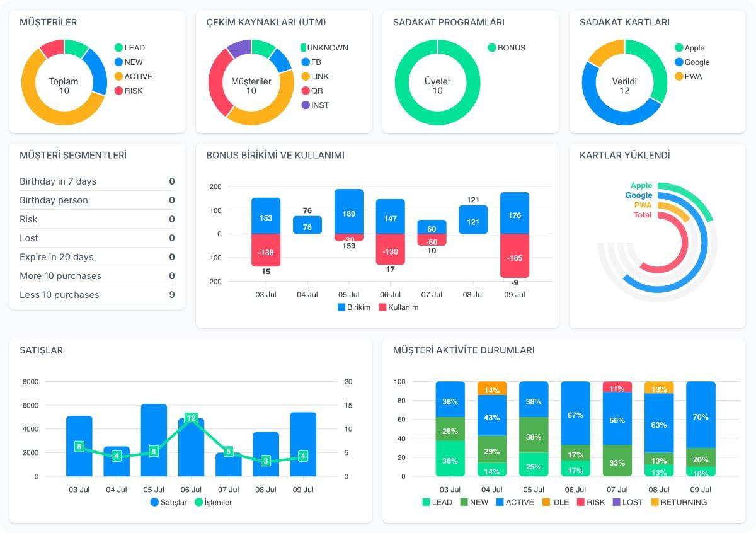Click the red -185 bar on 09 Jul
The width and height of the screenshot is (756, 533).
coord(515,256)
